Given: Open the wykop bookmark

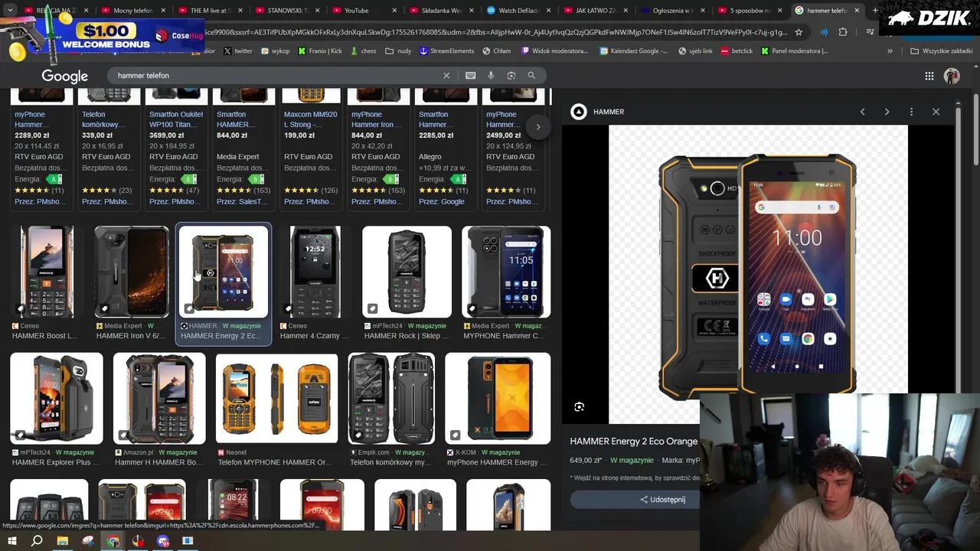Looking at the screenshot, I should coord(276,51).
